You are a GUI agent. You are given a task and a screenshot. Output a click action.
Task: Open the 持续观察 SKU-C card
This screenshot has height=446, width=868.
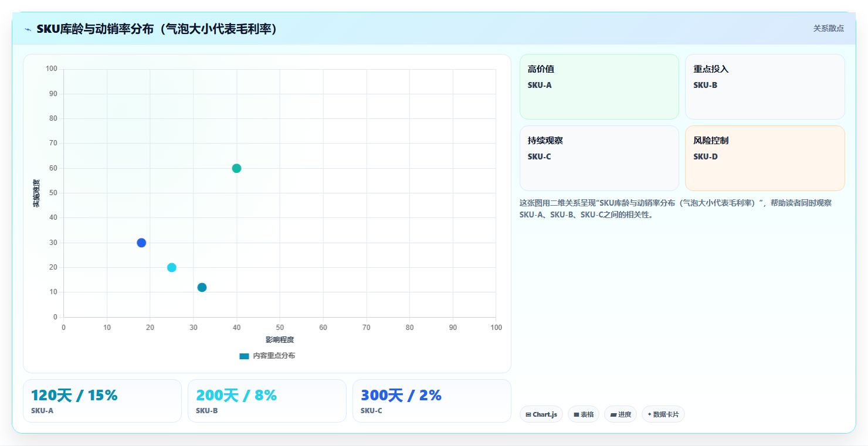pyautogui.click(x=599, y=158)
